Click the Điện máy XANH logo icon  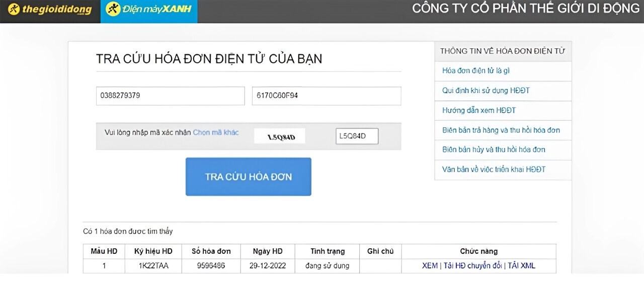[114, 9]
